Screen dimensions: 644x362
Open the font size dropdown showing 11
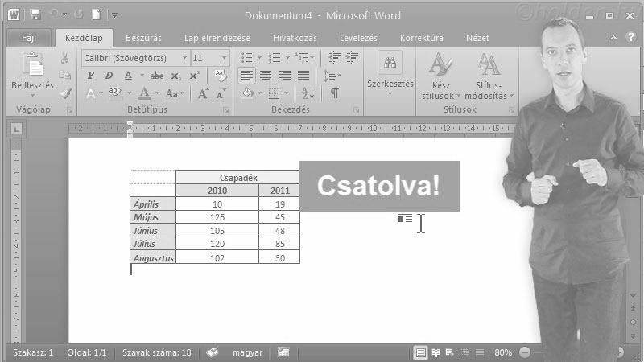click(225, 58)
